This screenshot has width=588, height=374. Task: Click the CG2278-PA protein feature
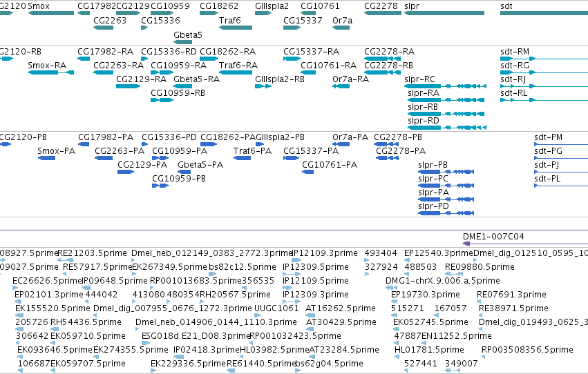[388, 158]
